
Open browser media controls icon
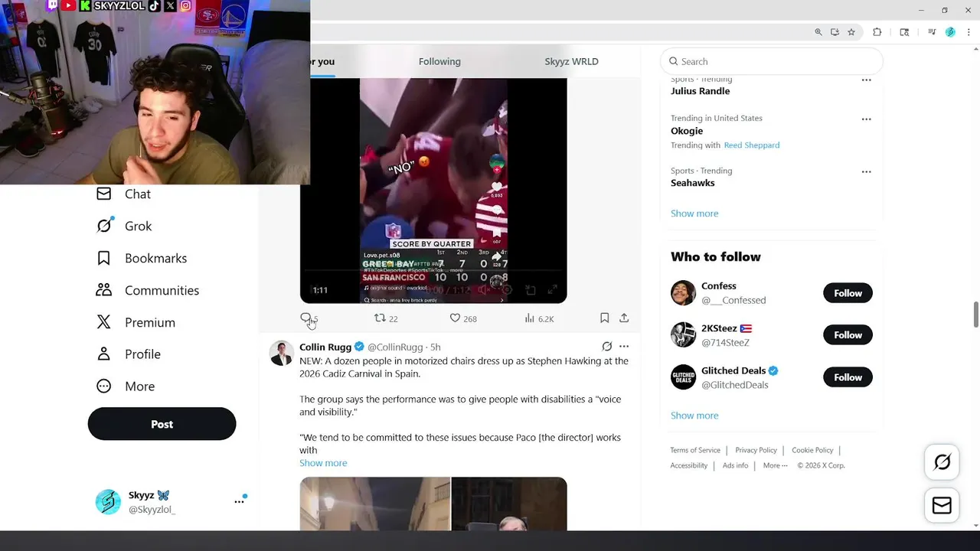(x=932, y=32)
